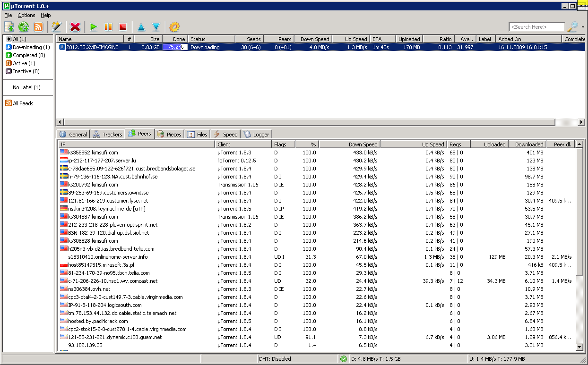The height and width of the screenshot is (365, 588).
Task: Switch to the Logger tab
Action: pyautogui.click(x=257, y=134)
